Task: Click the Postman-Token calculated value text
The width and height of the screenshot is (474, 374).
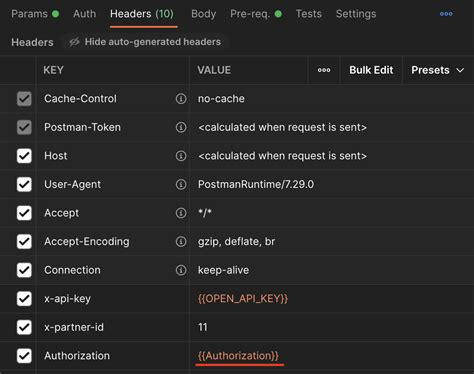Action: click(282, 127)
